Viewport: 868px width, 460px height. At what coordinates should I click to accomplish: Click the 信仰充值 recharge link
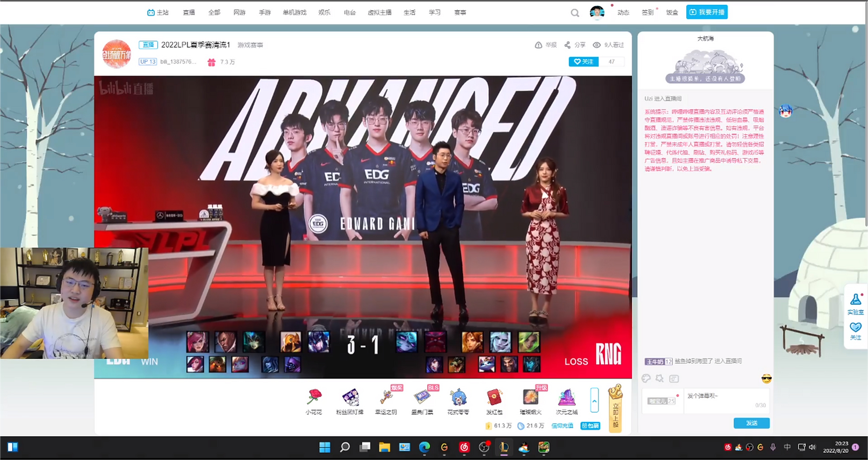(562, 426)
